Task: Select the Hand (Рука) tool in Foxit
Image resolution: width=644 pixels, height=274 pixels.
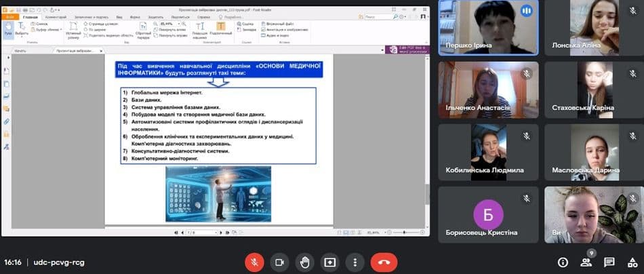Action: point(8,29)
